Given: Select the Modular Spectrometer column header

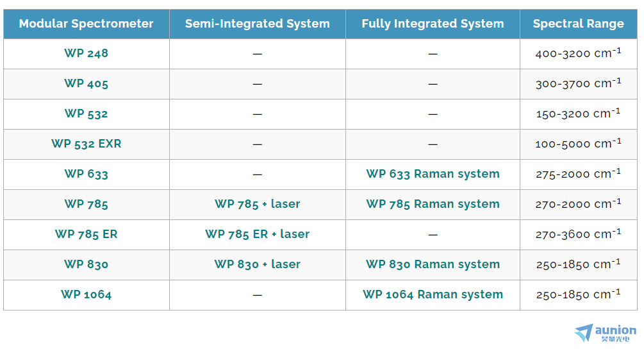Looking at the screenshot, I should (87, 24).
